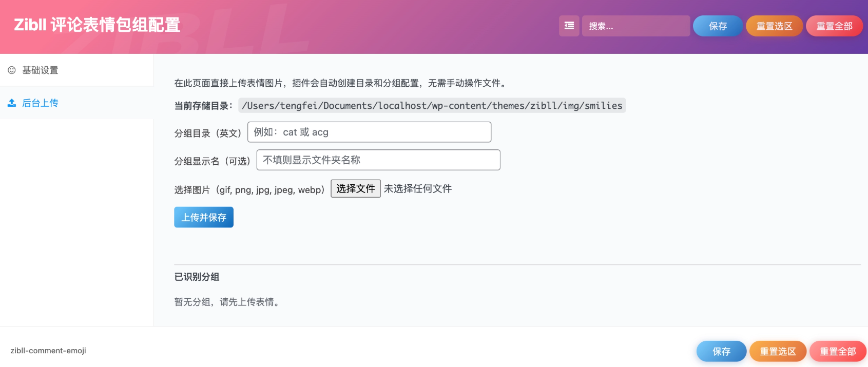Click the top red 重置全部 button

834,26
